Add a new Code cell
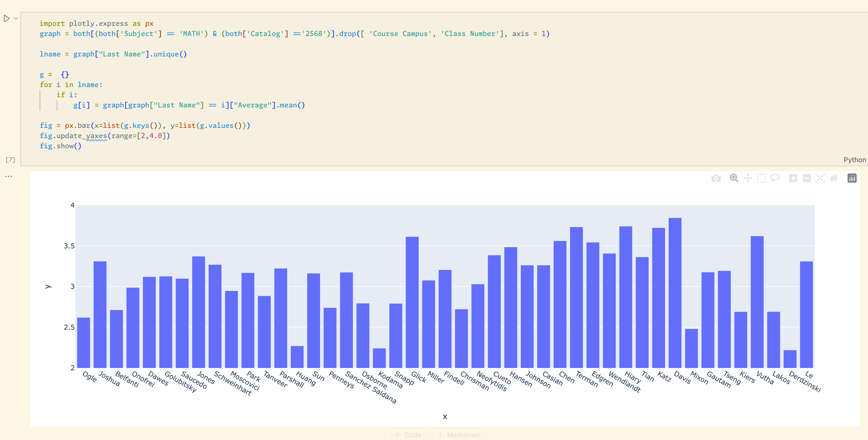The image size is (868, 440). [x=407, y=435]
